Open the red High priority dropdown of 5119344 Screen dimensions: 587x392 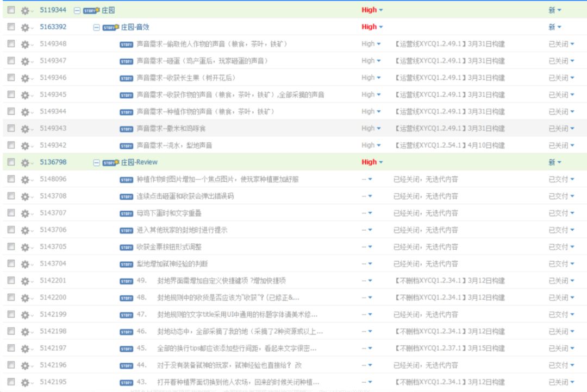click(x=372, y=10)
